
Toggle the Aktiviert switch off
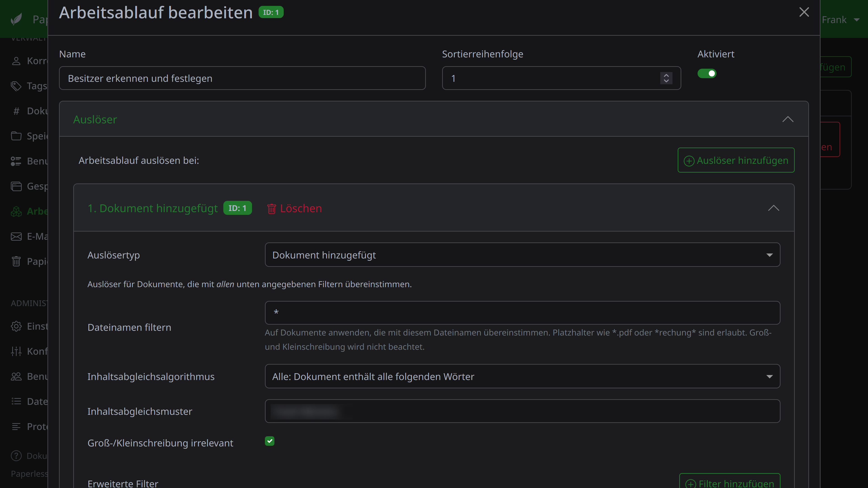pos(707,73)
